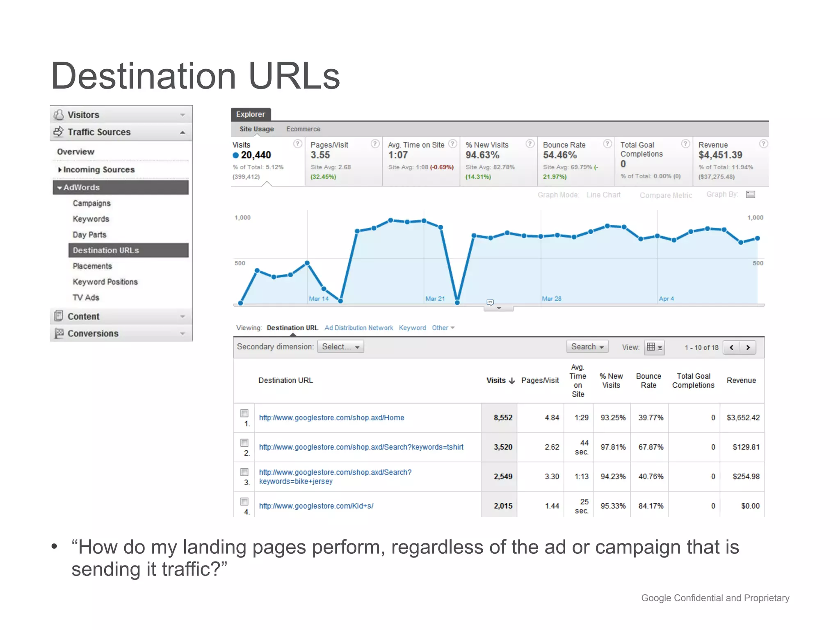Open help icon for Visits metric
The height and width of the screenshot is (630, 840).
(298, 144)
